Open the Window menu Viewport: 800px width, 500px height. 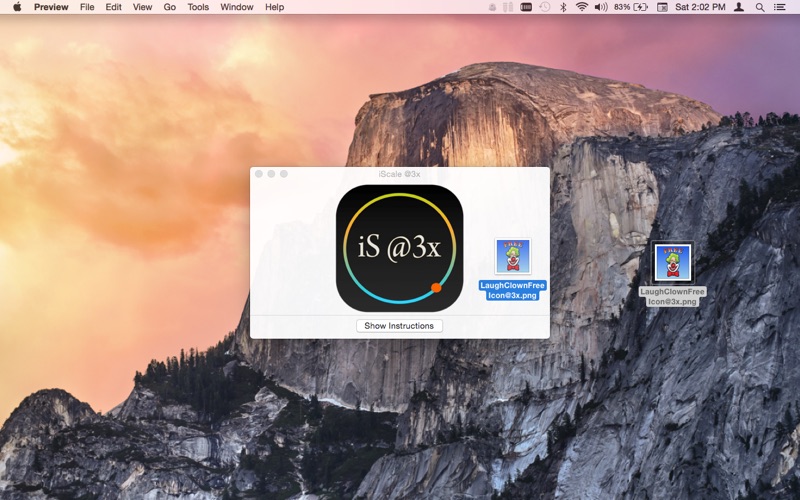click(x=237, y=7)
